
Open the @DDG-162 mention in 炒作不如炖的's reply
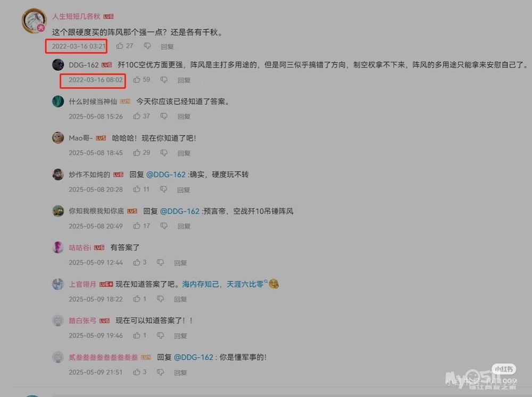[166, 175]
